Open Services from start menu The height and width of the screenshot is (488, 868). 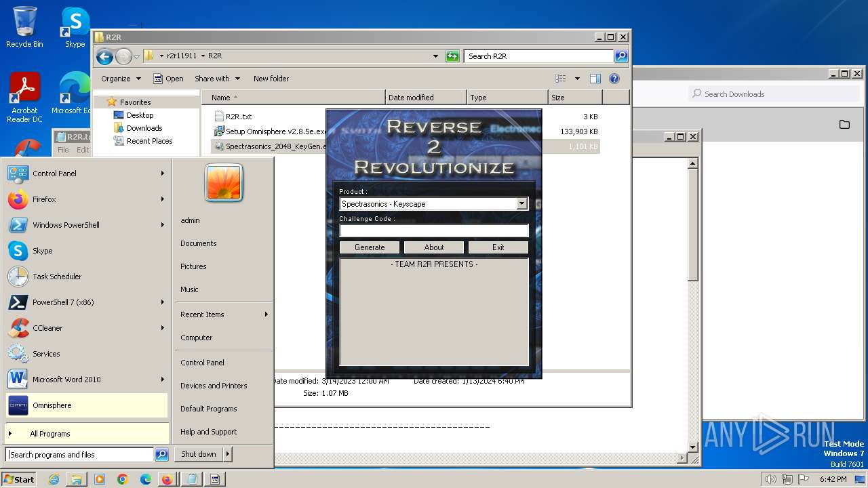86,354
